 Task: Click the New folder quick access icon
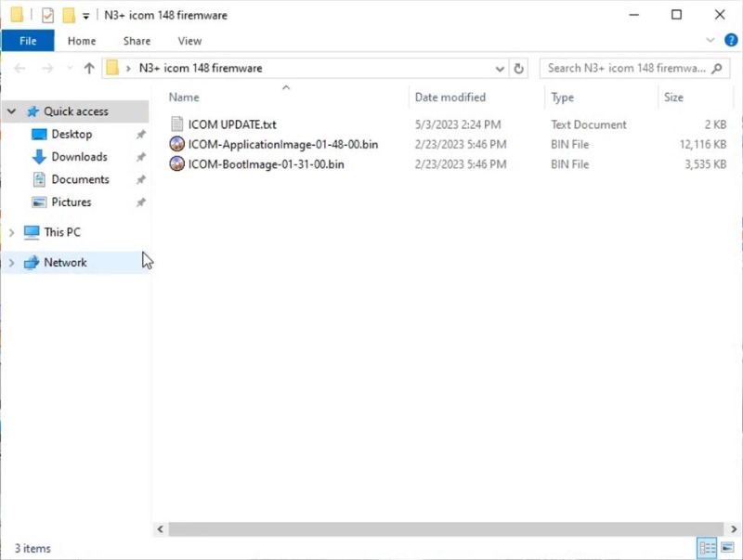(69, 15)
